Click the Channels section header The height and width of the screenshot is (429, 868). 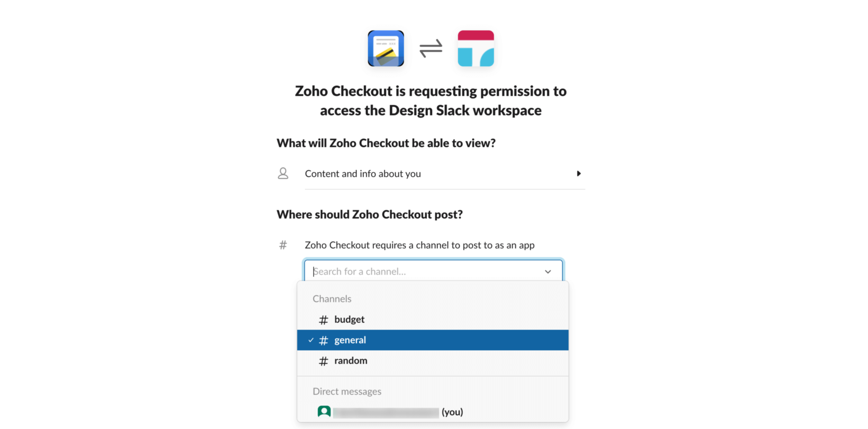click(x=332, y=298)
